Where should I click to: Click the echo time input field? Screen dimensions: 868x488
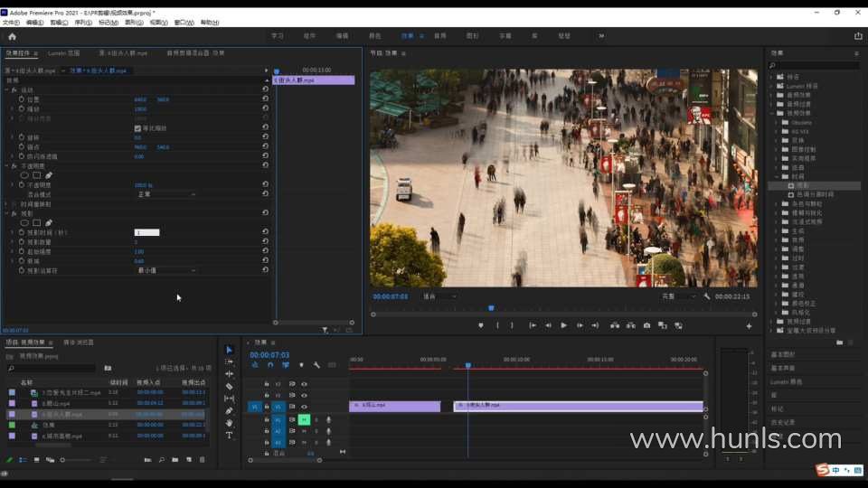(146, 232)
